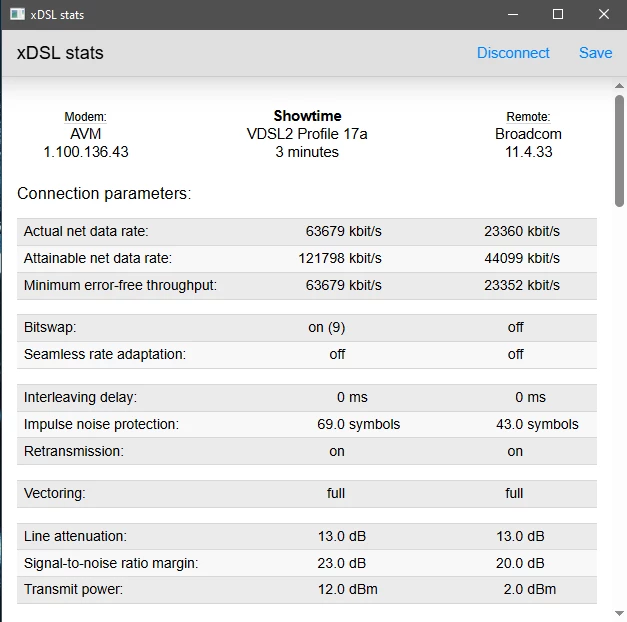Click the AVM modem vendor text
Screen dimensions: 627x622
(86, 134)
